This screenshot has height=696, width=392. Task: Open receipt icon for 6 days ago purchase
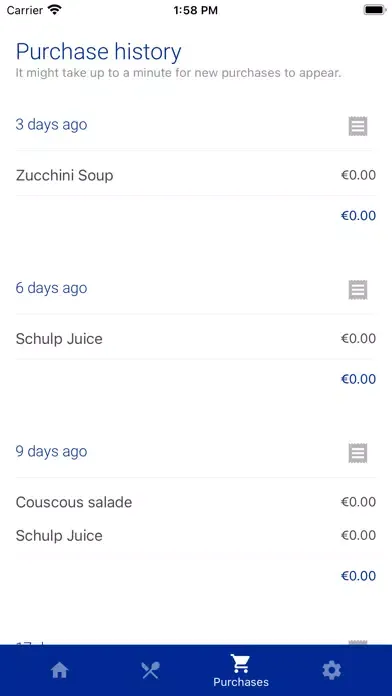pyautogui.click(x=358, y=290)
